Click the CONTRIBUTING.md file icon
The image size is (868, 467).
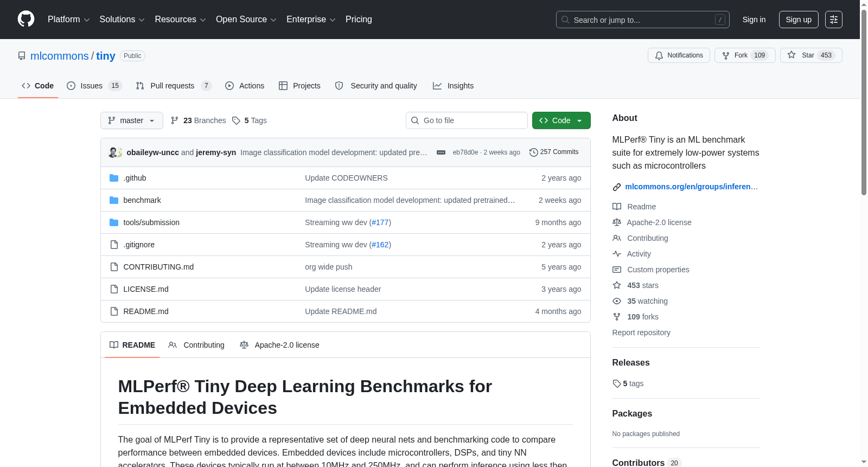pyautogui.click(x=114, y=267)
